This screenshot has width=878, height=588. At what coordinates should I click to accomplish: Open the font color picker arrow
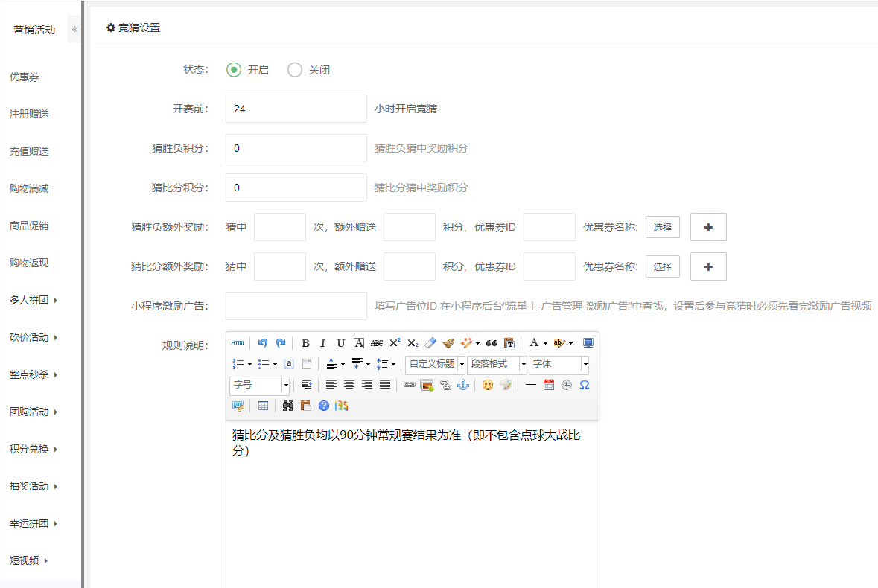point(545,343)
